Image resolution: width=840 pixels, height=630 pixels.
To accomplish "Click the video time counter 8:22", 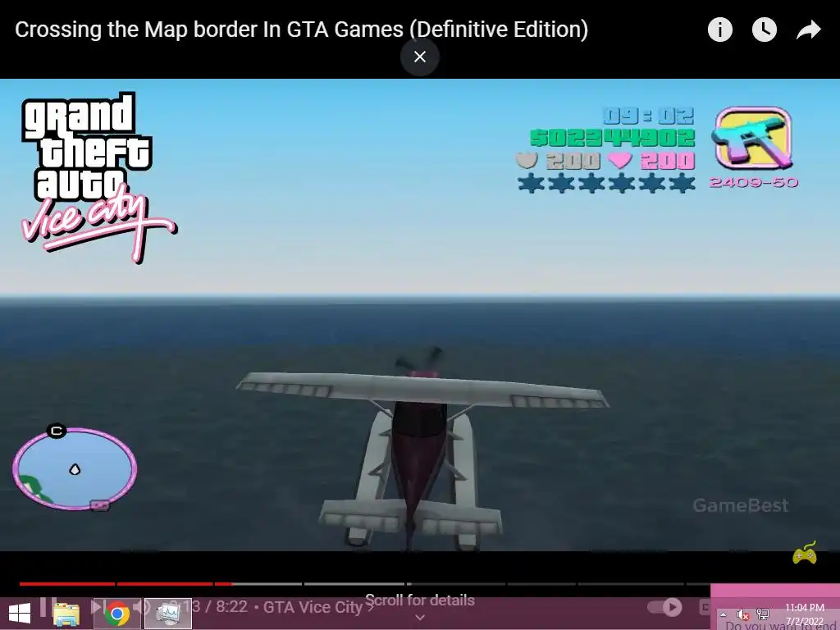I will pos(231,606).
